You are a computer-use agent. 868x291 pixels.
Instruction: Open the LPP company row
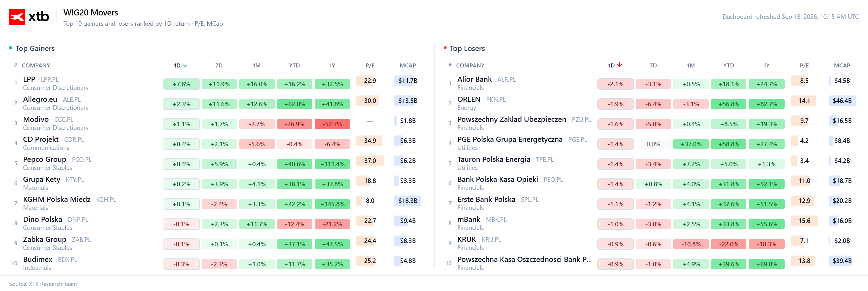(x=217, y=83)
